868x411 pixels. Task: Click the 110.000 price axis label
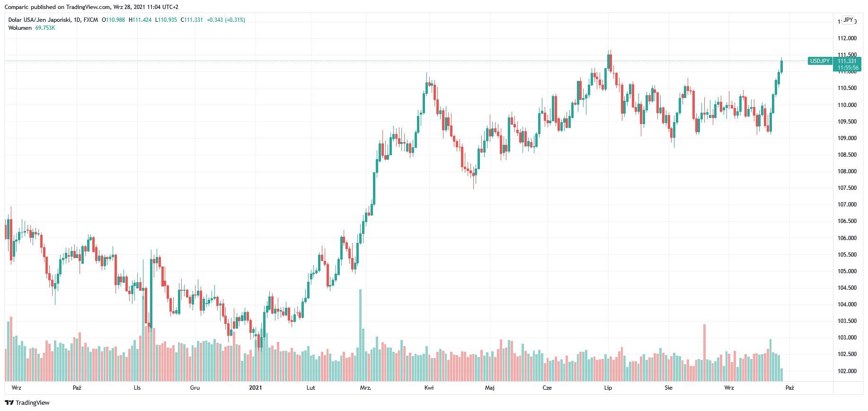click(x=847, y=105)
